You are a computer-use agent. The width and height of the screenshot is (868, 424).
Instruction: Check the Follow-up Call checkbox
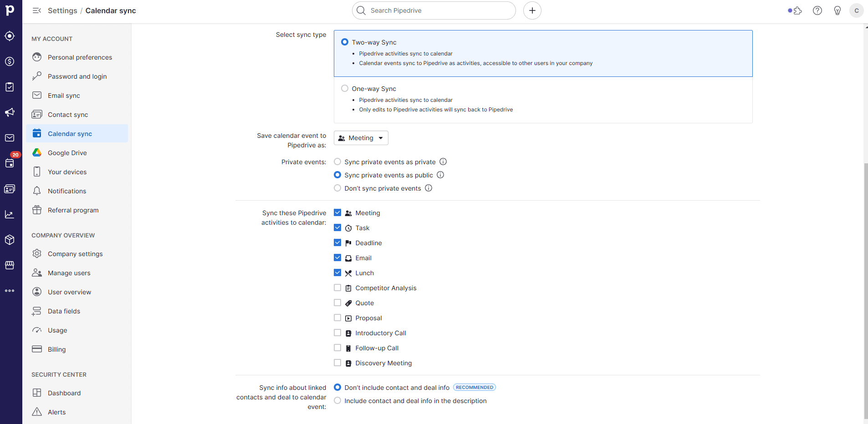click(337, 348)
